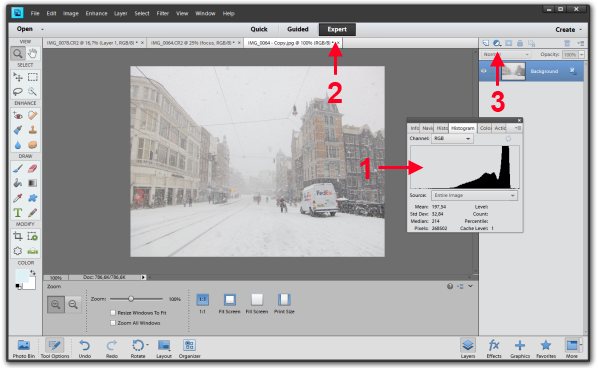Click the new layer icon in Layers panel
The height and width of the screenshot is (368, 598).
click(485, 43)
